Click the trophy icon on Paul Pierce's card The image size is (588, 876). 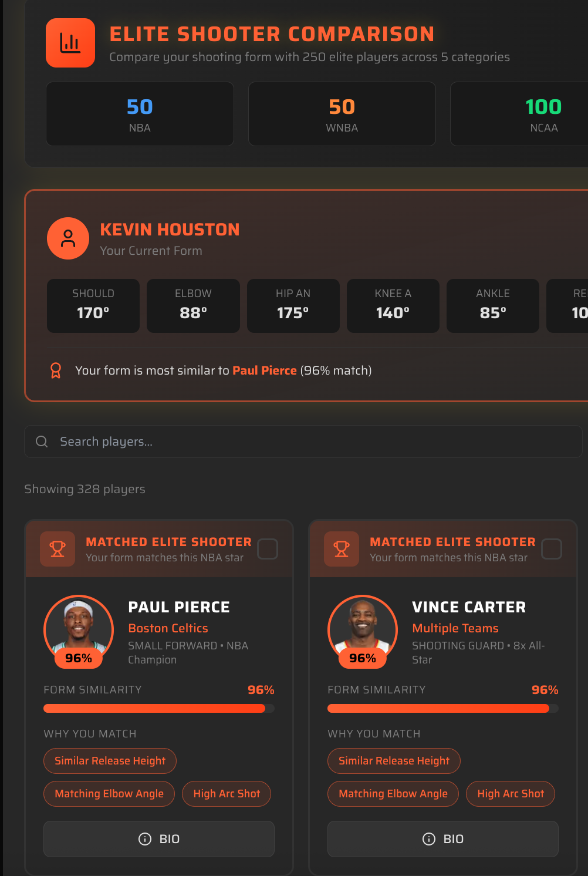[x=57, y=548]
